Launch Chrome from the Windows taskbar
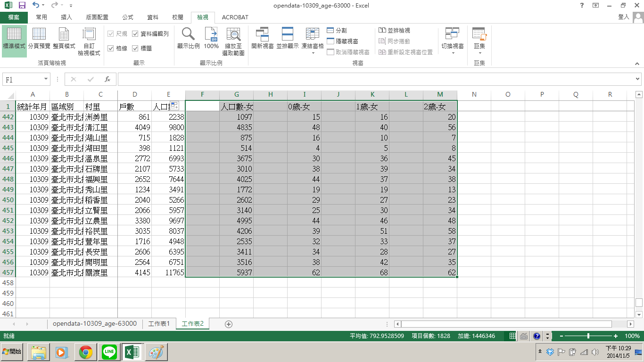The width and height of the screenshot is (644, 362). point(85,352)
